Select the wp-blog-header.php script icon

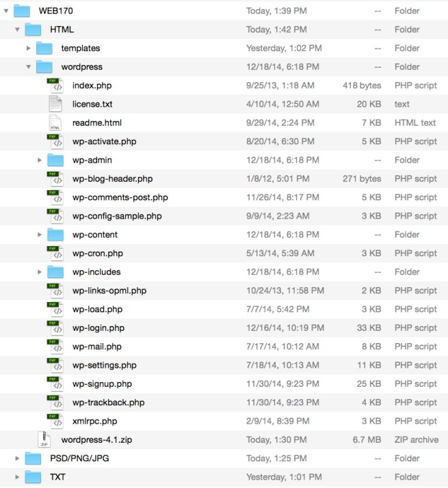[55, 178]
